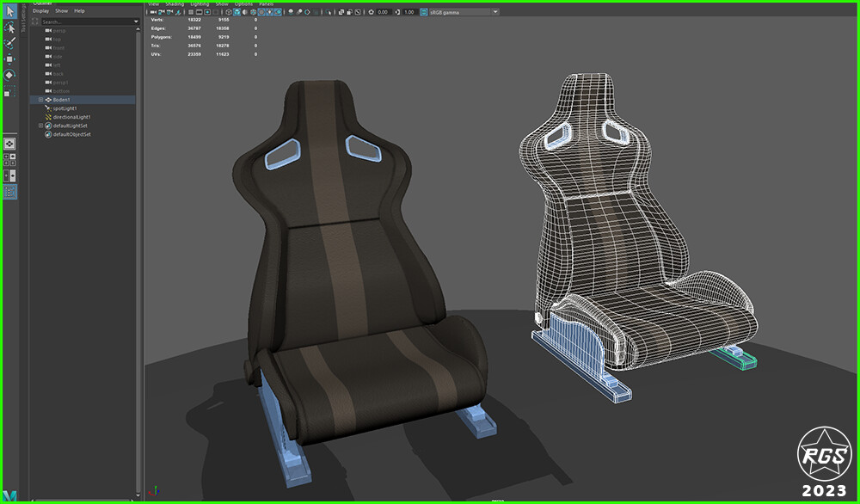Click the Lock Camera icon
The height and width of the screenshot is (504, 860).
(x=162, y=12)
